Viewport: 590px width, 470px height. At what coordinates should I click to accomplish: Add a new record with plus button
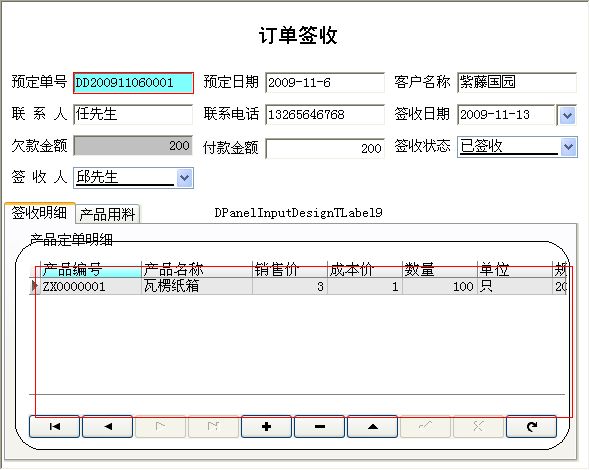pyautogui.click(x=266, y=426)
